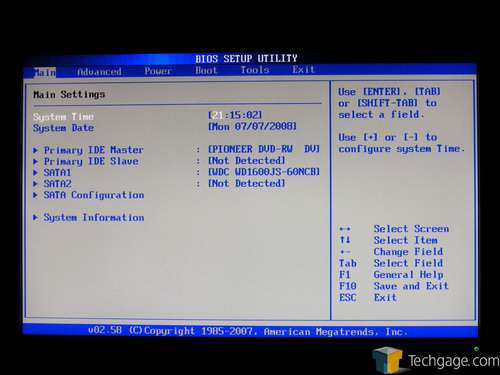Select the System Time value field

(x=235, y=115)
